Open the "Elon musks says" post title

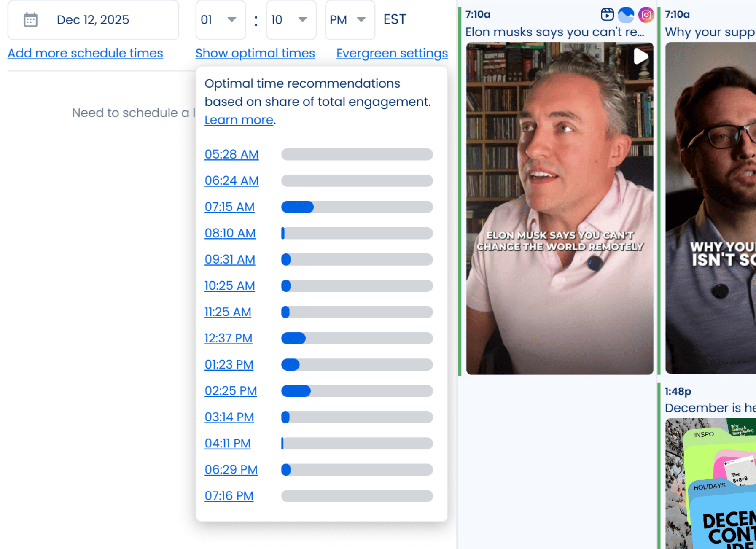554,32
